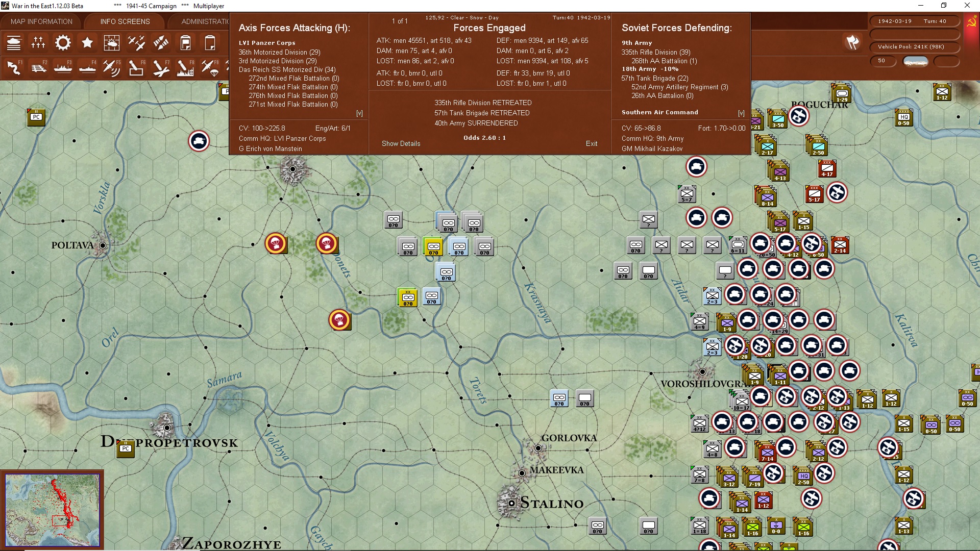Select F6 bomb unit mode icon
This screenshot has width=980, height=551.
coord(136,67)
